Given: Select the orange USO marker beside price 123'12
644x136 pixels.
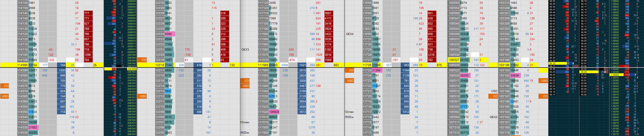Looking at the screenshot, I should click(143, 96).
